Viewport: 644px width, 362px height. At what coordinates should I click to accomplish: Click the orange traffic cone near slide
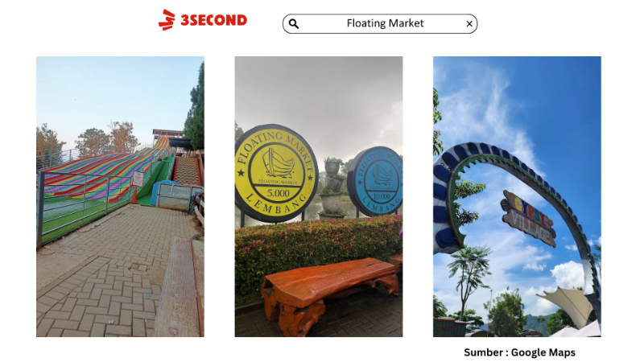pyautogui.click(x=134, y=194)
